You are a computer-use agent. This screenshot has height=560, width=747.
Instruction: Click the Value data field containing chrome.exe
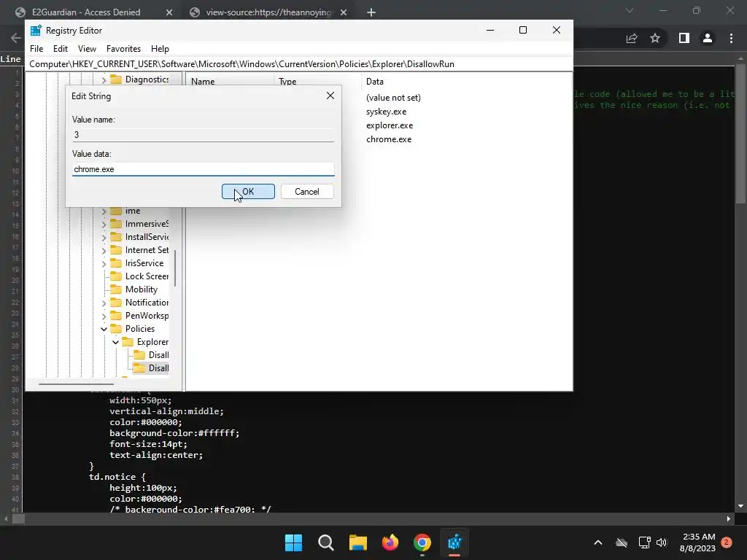coord(203,169)
